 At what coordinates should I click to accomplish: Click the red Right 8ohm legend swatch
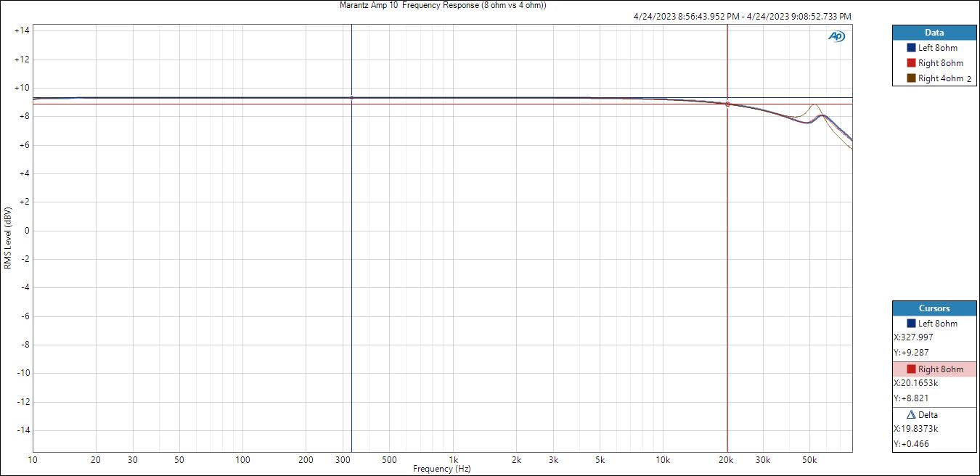[x=911, y=63]
